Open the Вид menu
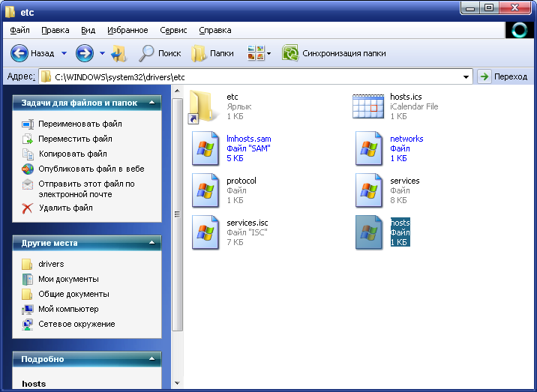537x392 pixels. (88, 30)
